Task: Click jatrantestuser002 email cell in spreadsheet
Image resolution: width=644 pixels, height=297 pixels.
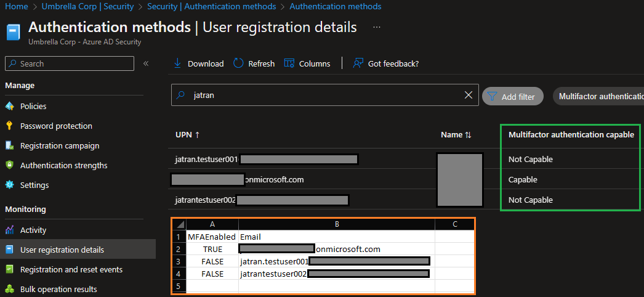Action: tap(336, 274)
